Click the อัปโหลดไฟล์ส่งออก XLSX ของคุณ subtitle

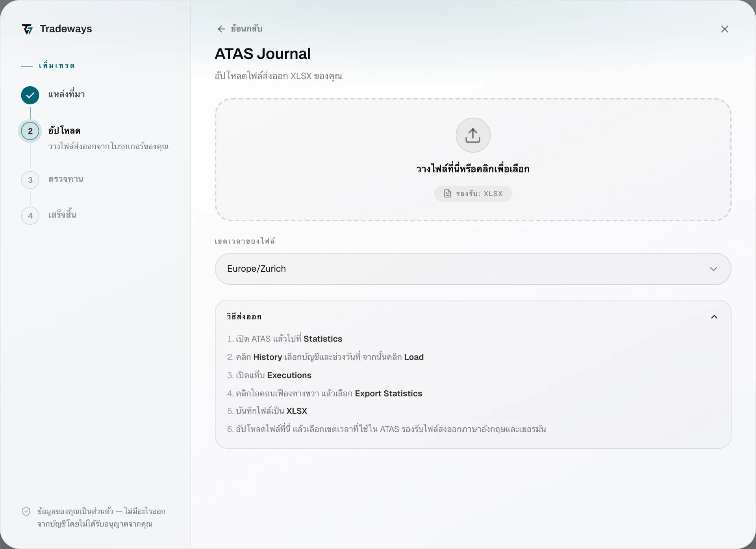pyautogui.click(x=278, y=76)
